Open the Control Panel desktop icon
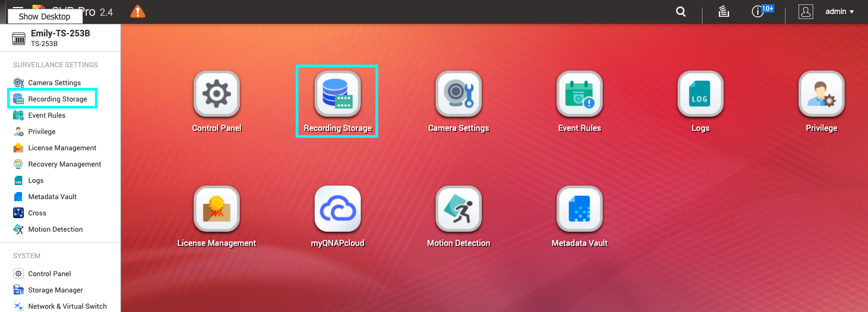Image resolution: width=868 pixels, height=312 pixels. (216, 94)
